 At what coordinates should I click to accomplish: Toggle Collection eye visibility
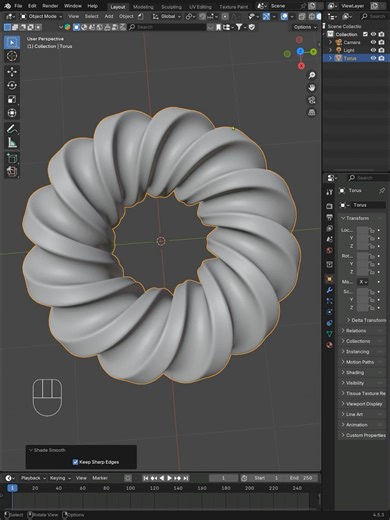[373, 34]
